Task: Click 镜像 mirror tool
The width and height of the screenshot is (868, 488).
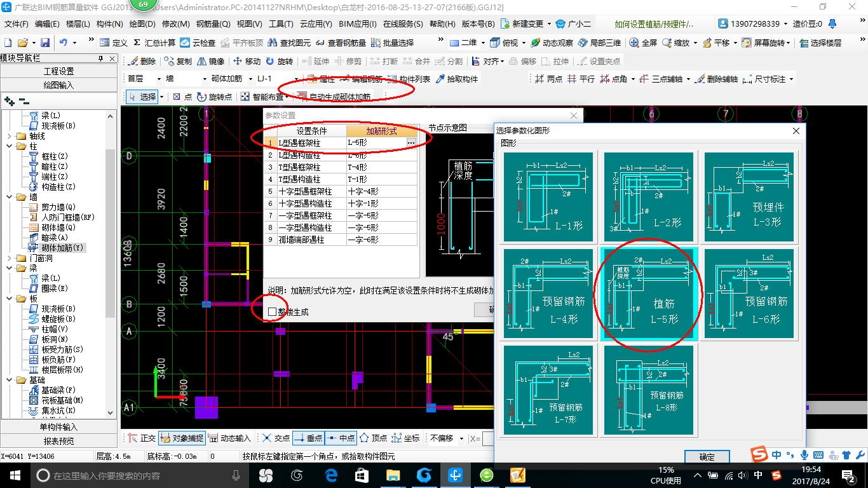Action: [x=211, y=61]
